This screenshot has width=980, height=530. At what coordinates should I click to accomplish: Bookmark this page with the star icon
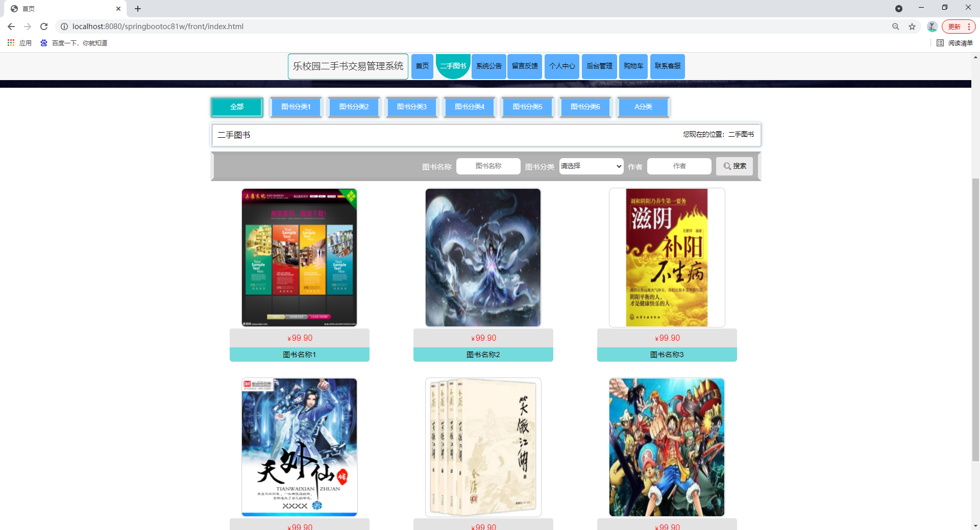coord(912,27)
